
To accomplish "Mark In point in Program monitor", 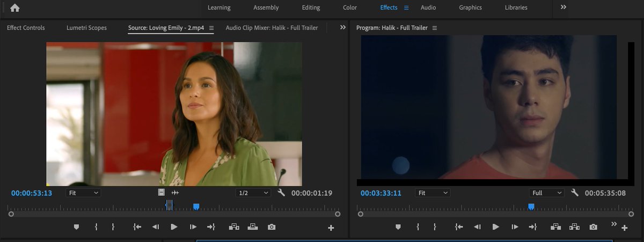I will tap(418, 227).
